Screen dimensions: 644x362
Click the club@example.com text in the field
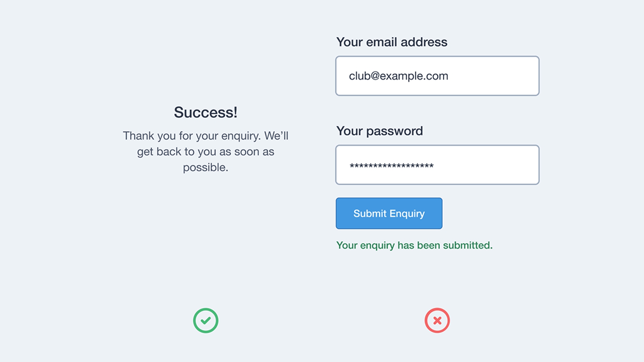pos(398,76)
